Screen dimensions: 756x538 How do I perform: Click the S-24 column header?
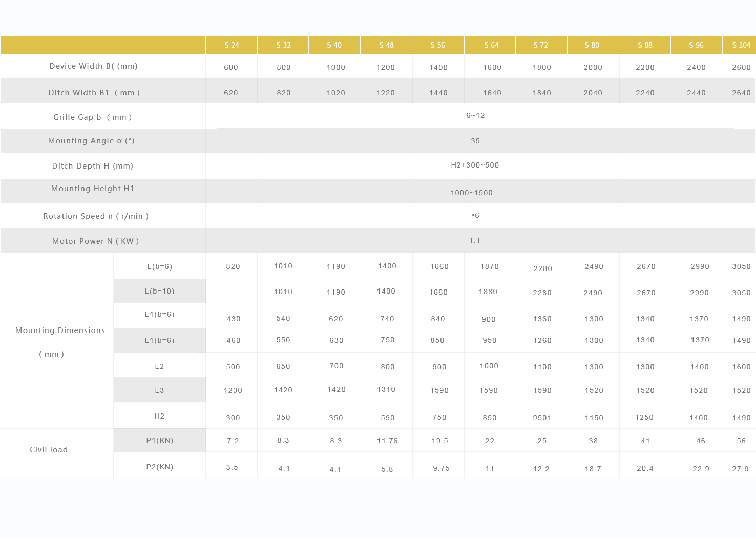pyautogui.click(x=232, y=45)
